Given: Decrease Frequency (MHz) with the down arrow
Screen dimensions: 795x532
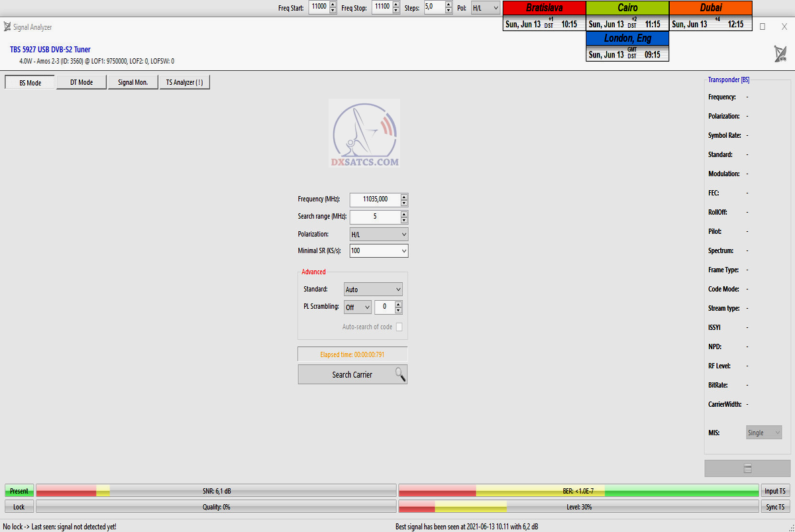Looking at the screenshot, I should point(404,203).
